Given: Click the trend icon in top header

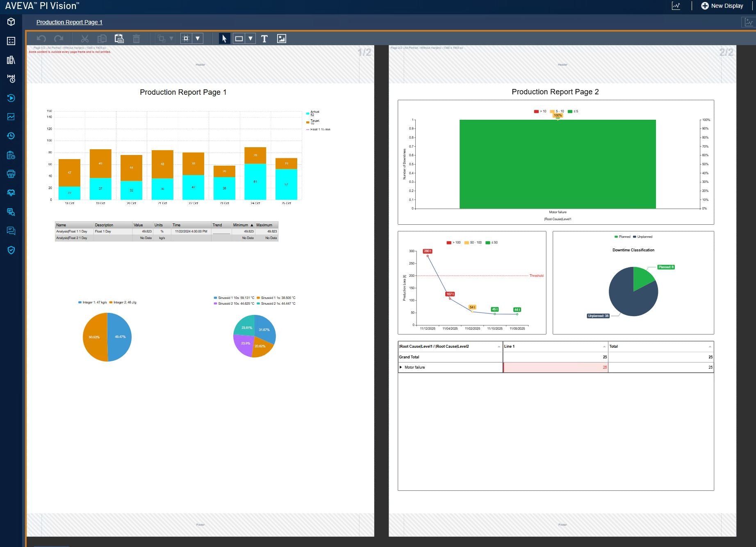Looking at the screenshot, I should [x=676, y=6].
